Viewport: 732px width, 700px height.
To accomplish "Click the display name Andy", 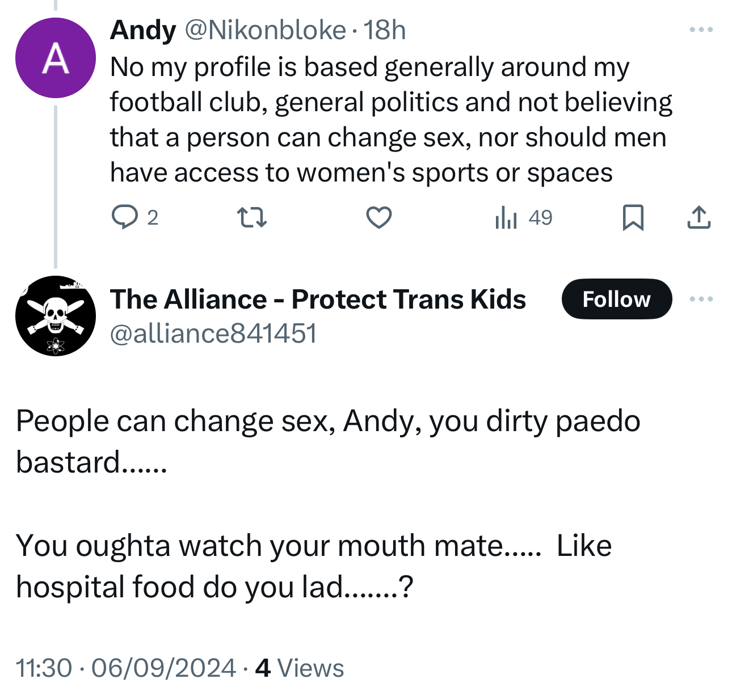I will coord(143,30).
